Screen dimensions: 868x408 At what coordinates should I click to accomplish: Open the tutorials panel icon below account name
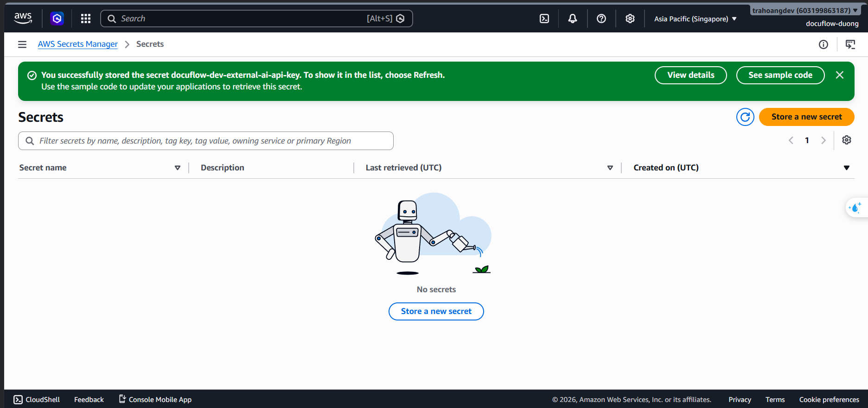(x=850, y=44)
